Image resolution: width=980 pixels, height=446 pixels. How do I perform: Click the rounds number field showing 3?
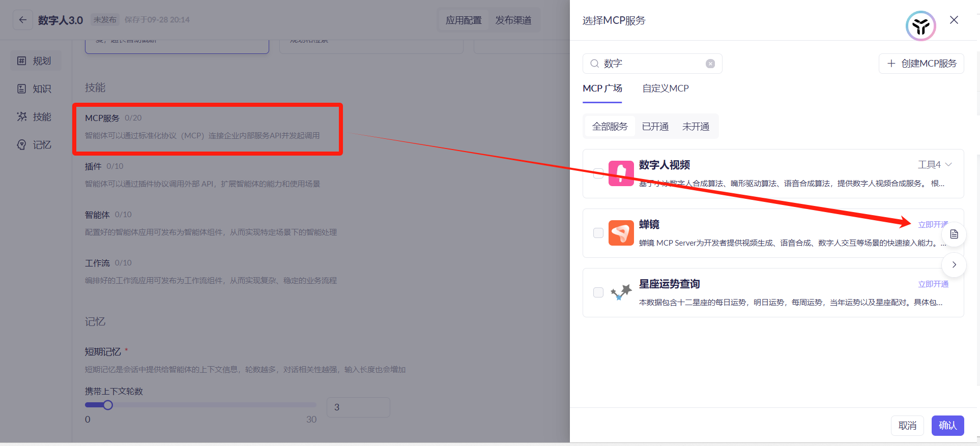pos(358,407)
